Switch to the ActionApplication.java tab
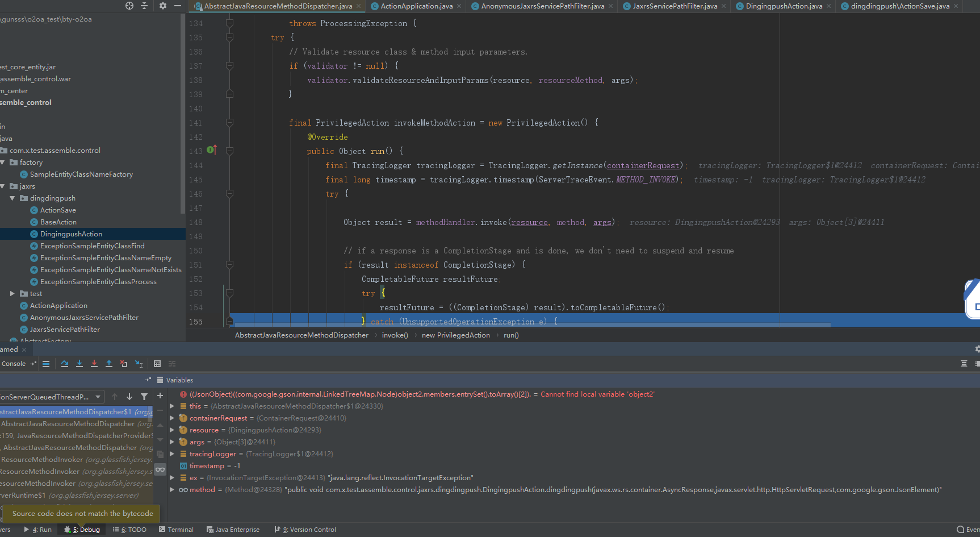Viewport: 980px width, 537px height. coord(416,6)
